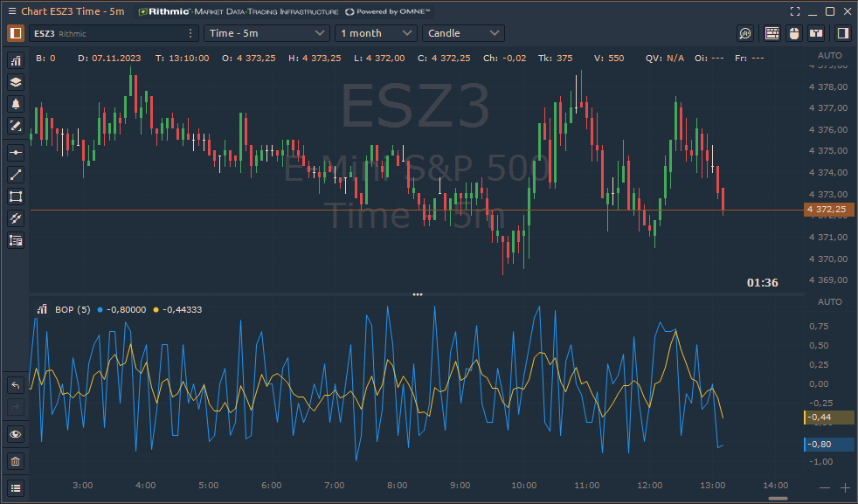Select the horizontal line drawing tool
The image size is (858, 504).
coord(16,152)
